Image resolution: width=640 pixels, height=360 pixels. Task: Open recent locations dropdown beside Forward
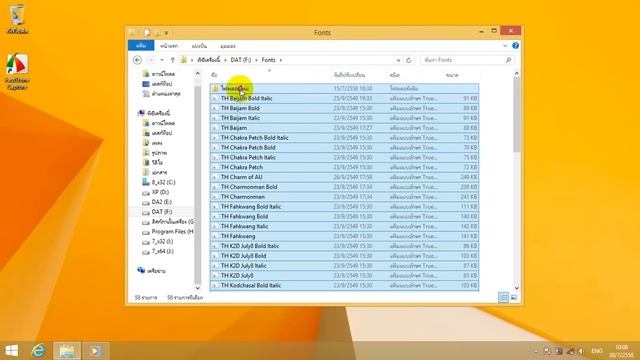162,60
